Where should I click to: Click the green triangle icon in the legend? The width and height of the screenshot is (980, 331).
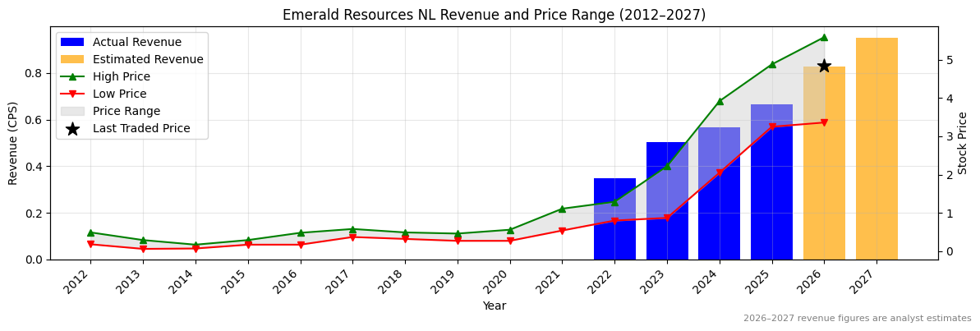[x=72, y=76]
